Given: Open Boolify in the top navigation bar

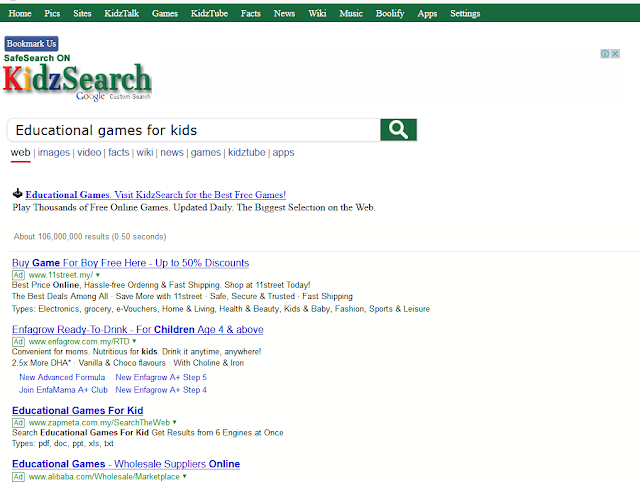Looking at the screenshot, I should 390,13.
